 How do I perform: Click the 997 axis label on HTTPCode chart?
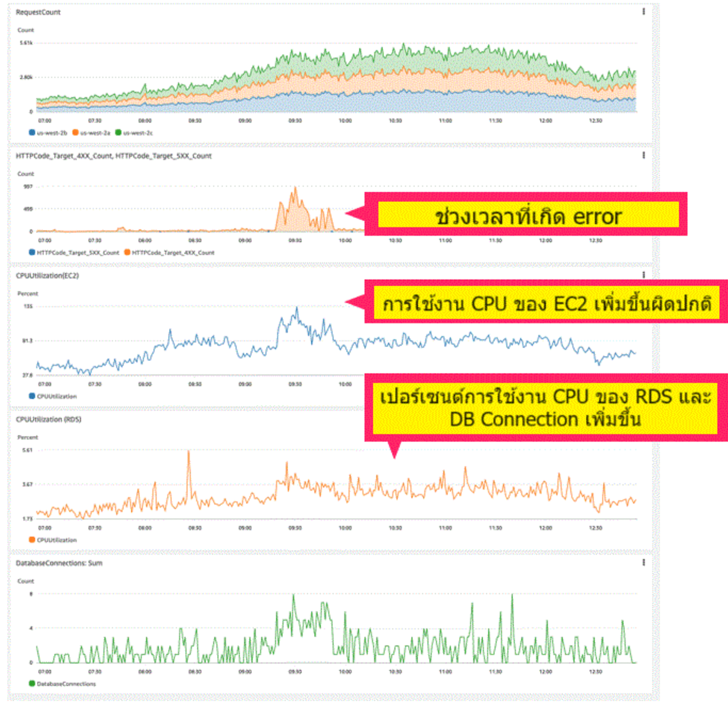pos(28,186)
